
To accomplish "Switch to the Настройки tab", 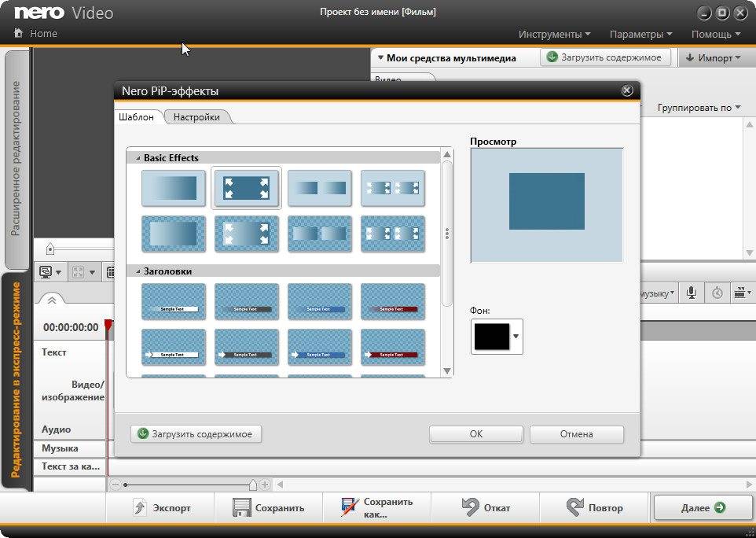I will [196, 116].
